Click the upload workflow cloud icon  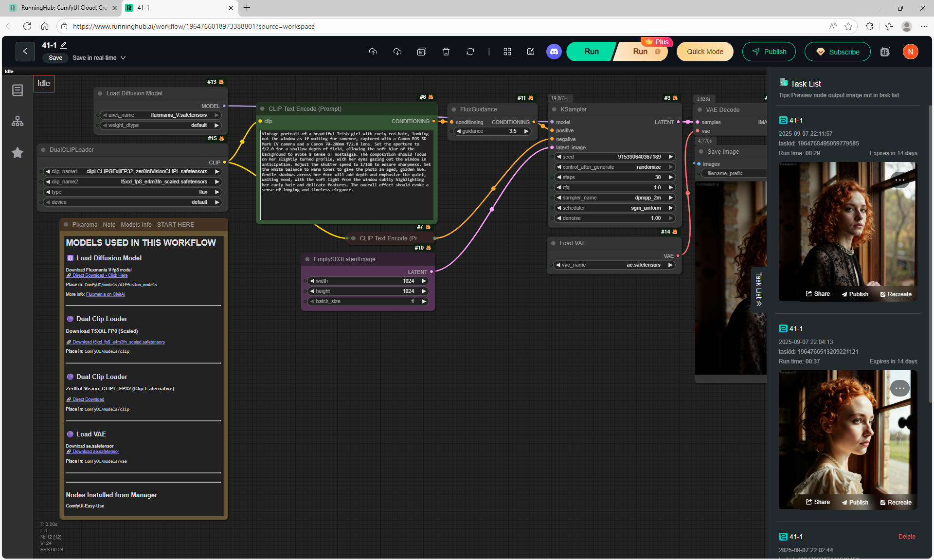pyautogui.click(x=373, y=52)
